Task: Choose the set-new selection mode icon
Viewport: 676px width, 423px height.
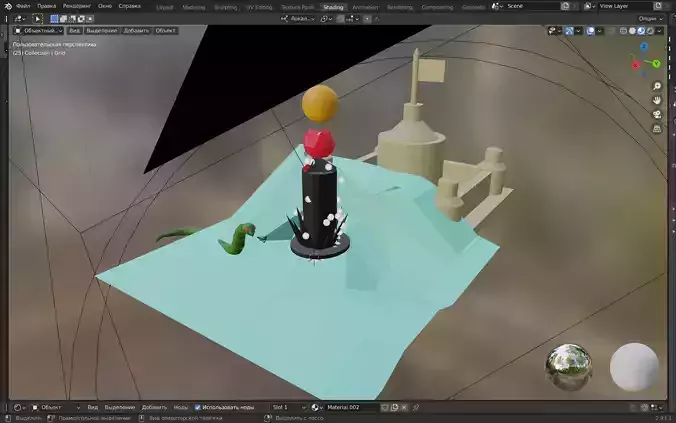Action: pyautogui.click(x=54, y=19)
